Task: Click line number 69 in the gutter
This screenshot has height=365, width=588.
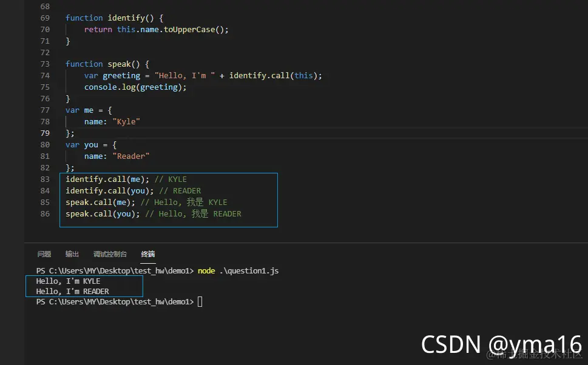Action: click(x=45, y=18)
